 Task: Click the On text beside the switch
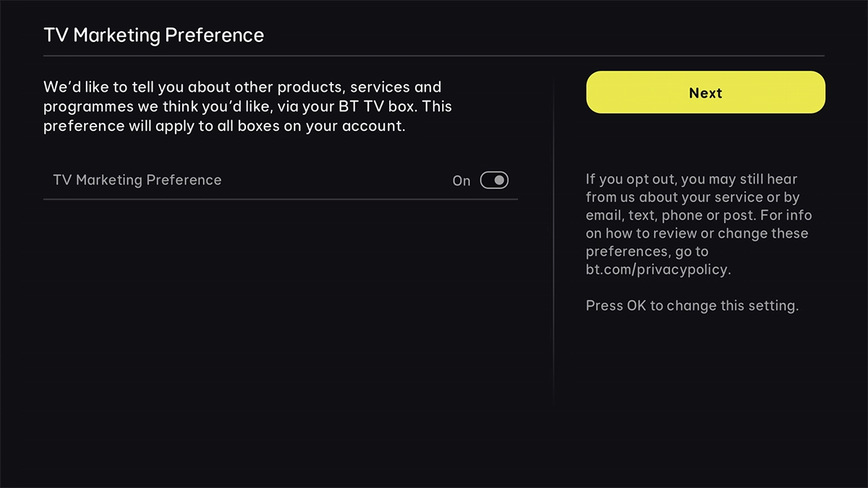point(461,181)
